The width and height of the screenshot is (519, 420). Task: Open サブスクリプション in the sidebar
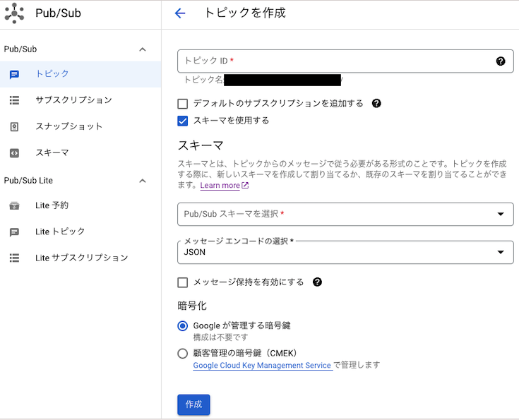[x=73, y=100]
